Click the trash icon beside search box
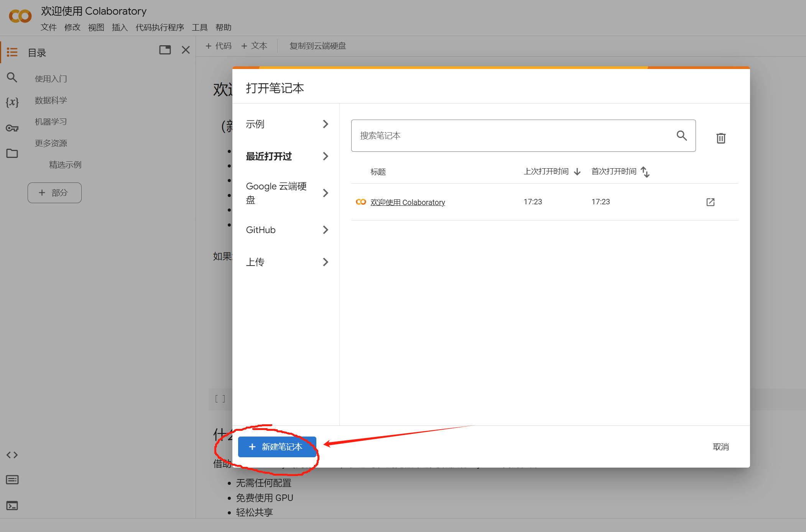 coord(720,138)
